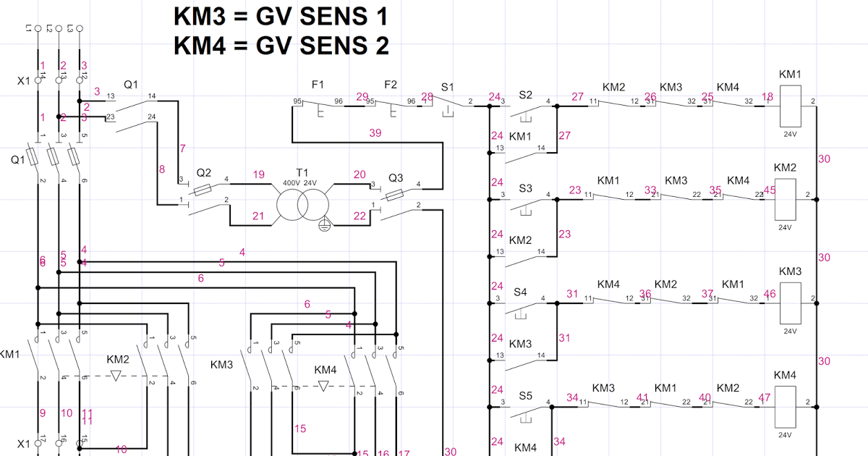Click the T1 transformer symbol

tap(302, 206)
